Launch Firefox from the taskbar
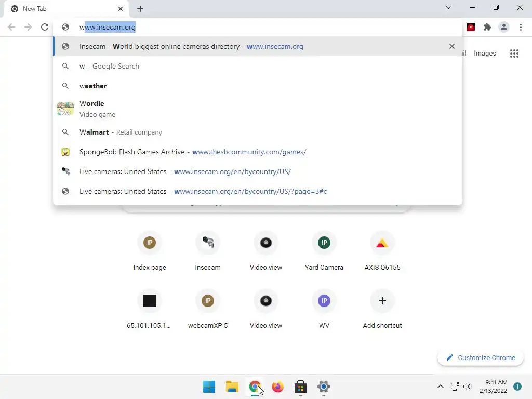 tap(277, 387)
